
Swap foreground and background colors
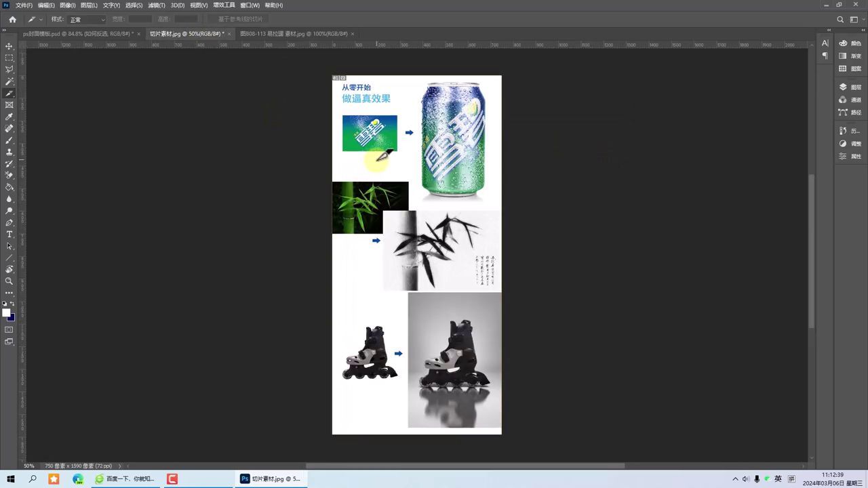[13, 304]
